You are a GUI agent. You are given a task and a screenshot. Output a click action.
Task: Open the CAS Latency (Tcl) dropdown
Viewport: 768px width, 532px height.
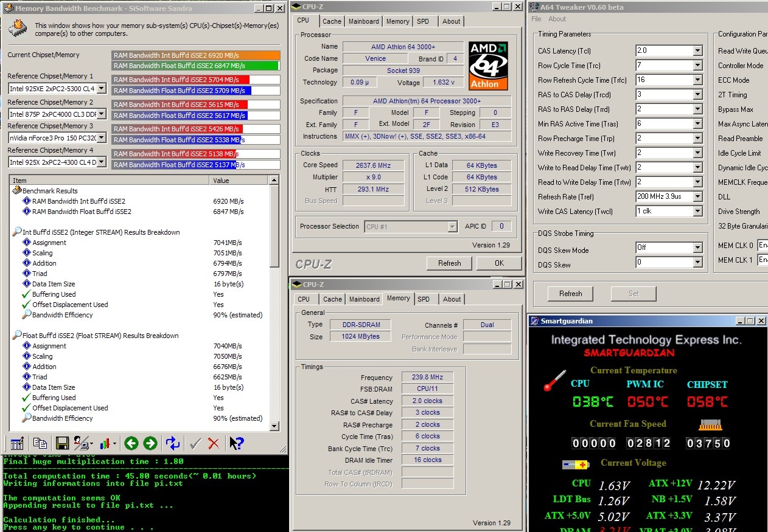(697, 51)
